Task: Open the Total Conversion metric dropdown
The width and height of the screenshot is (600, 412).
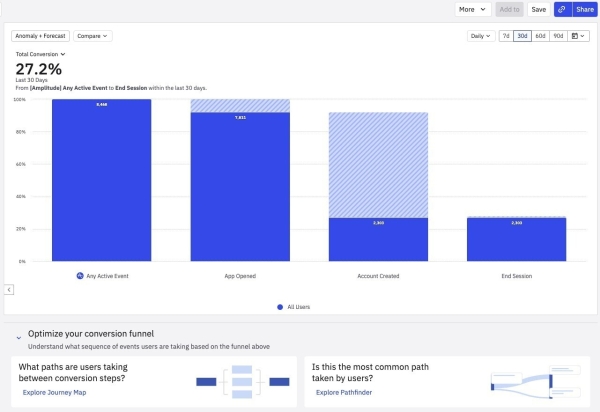Action: (40, 54)
